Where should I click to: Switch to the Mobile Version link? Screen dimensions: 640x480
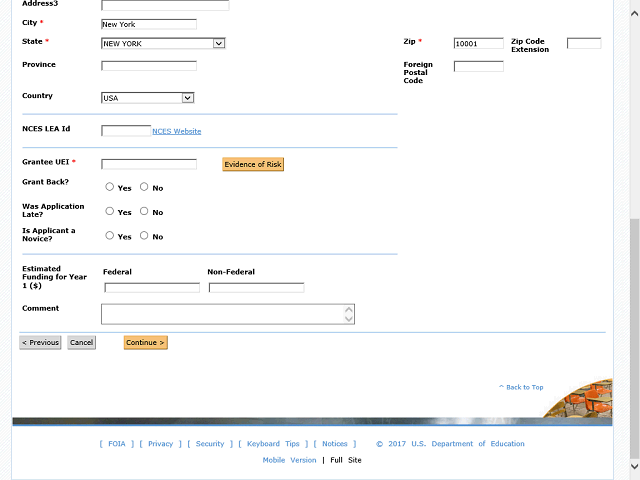(x=289, y=460)
